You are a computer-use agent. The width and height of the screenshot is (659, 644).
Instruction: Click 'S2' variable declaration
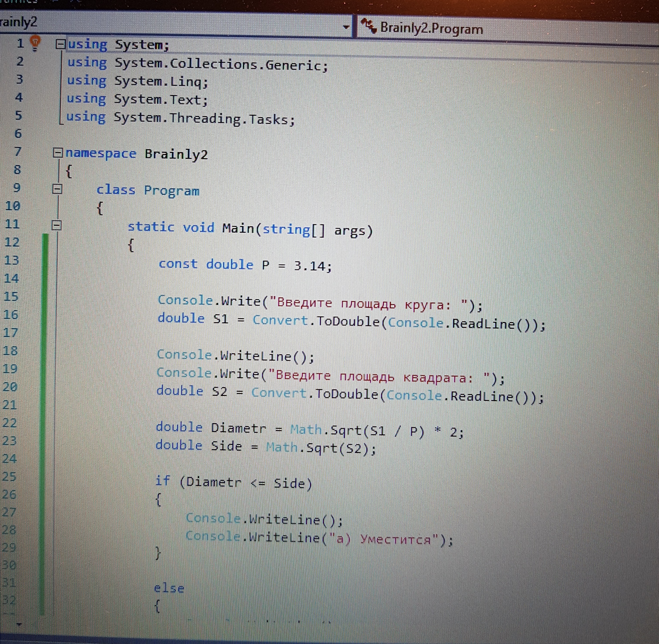click(x=220, y=392)
